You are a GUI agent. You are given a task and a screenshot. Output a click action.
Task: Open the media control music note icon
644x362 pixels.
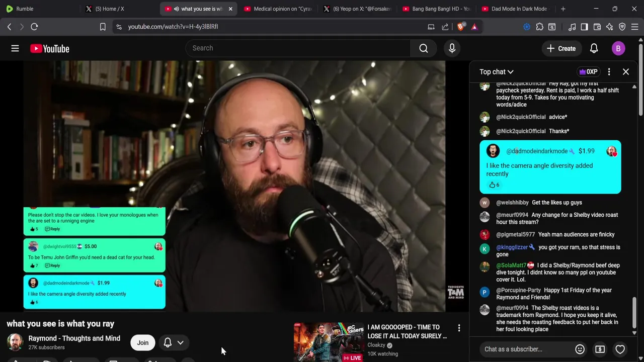[572, 27]
